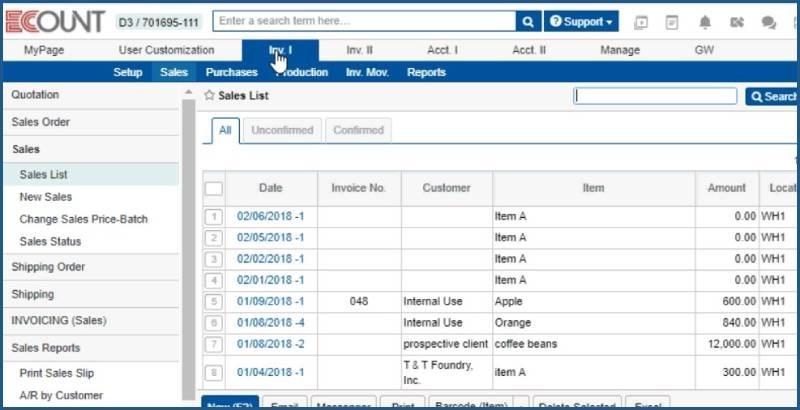Click the ECOUNT logo

coord(55,21)
